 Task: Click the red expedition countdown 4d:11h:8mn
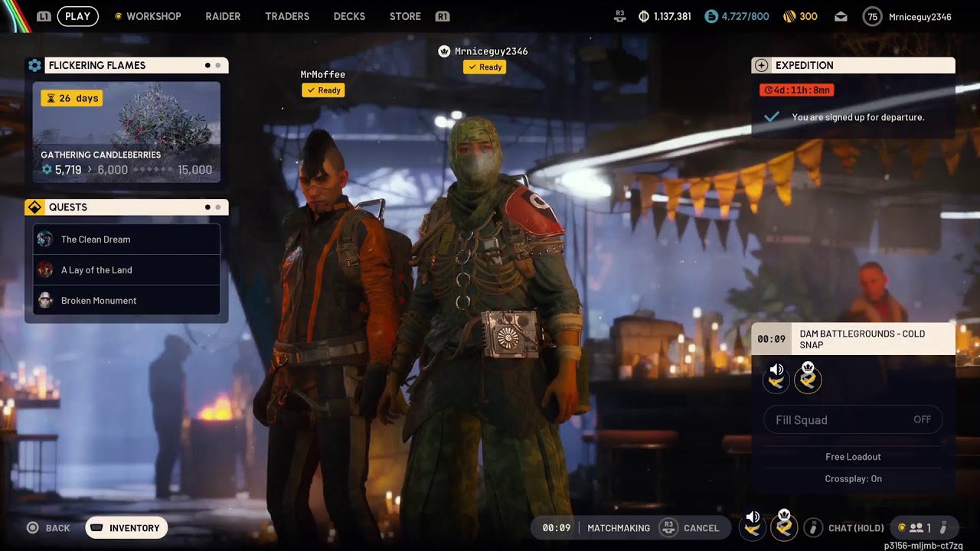[796, 90]
